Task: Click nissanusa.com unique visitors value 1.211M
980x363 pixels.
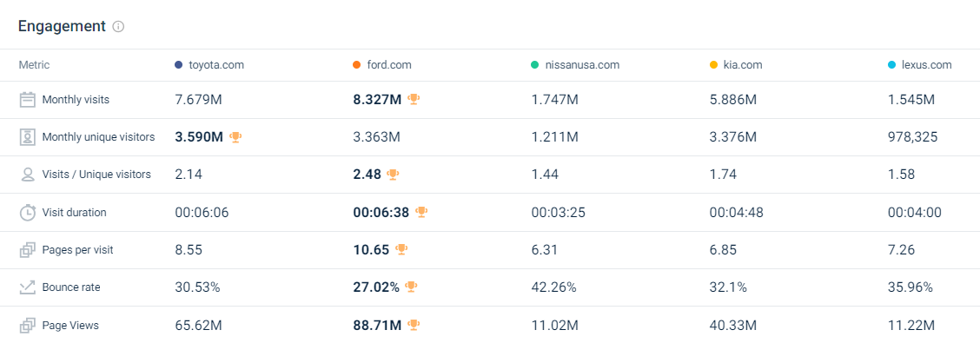Action: (554, 137)
